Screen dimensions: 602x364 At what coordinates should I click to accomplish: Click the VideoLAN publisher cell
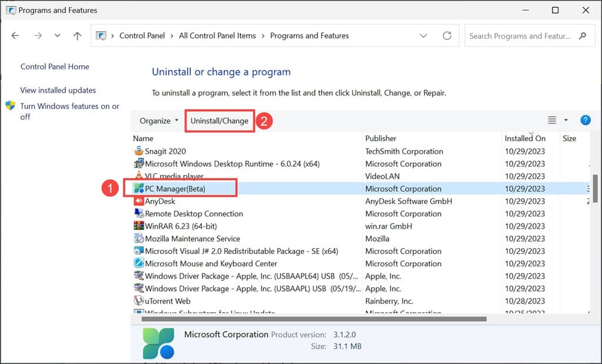point(382,176)
